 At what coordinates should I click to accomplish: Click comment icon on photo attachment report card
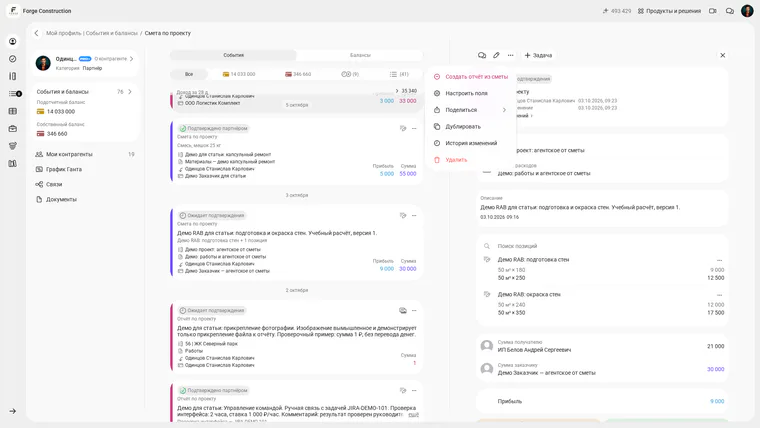click(x=403, y=310)
